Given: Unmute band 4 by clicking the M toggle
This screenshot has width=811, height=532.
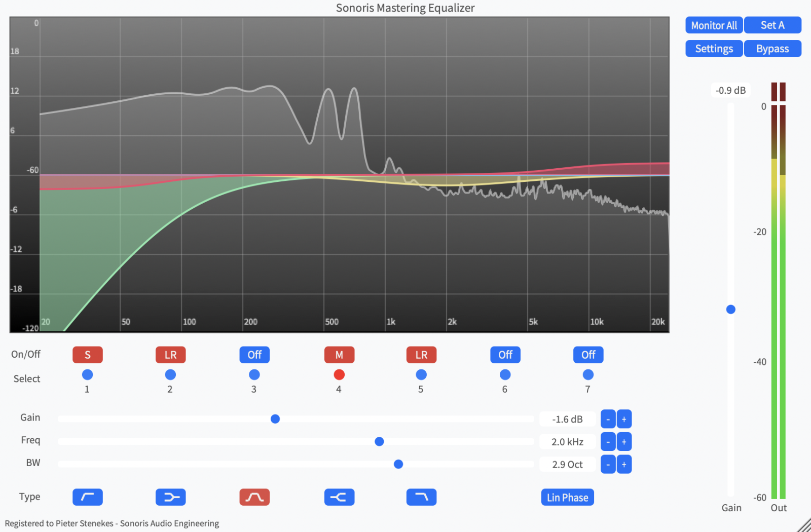Looking at the screenshot, I should pos(339,355).
